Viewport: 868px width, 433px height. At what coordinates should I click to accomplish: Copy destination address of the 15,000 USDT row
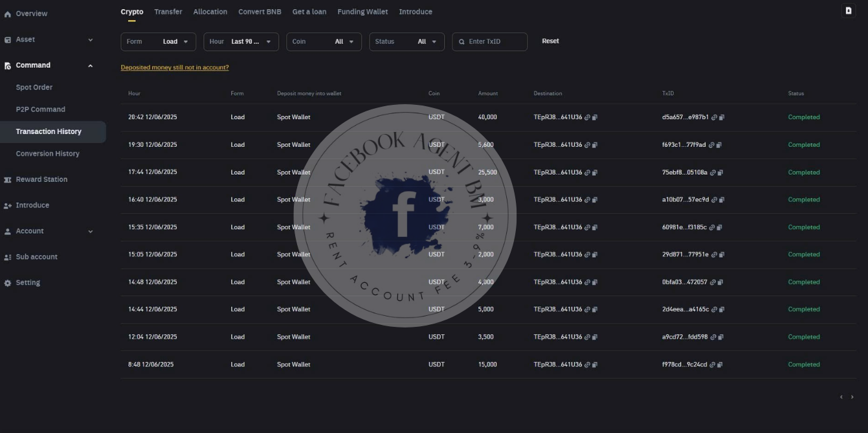click(x=595, y=365)
